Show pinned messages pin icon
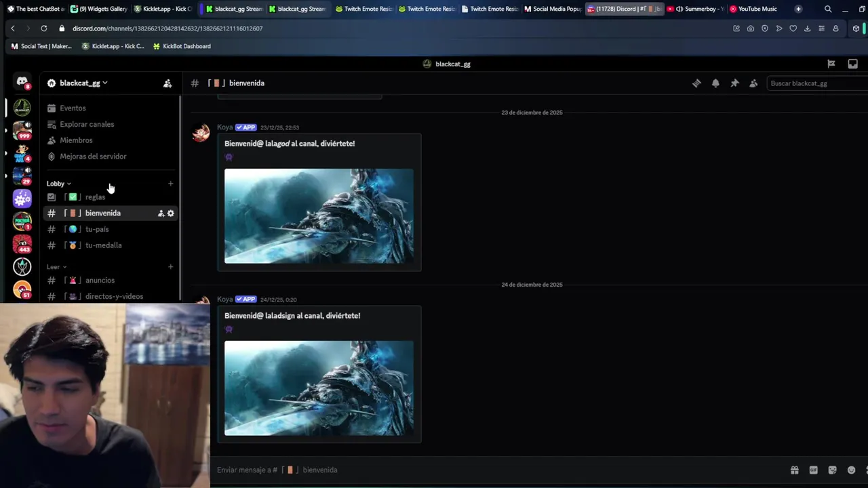The height and width of the screenshot is (488, 868). tap(734, 83)
